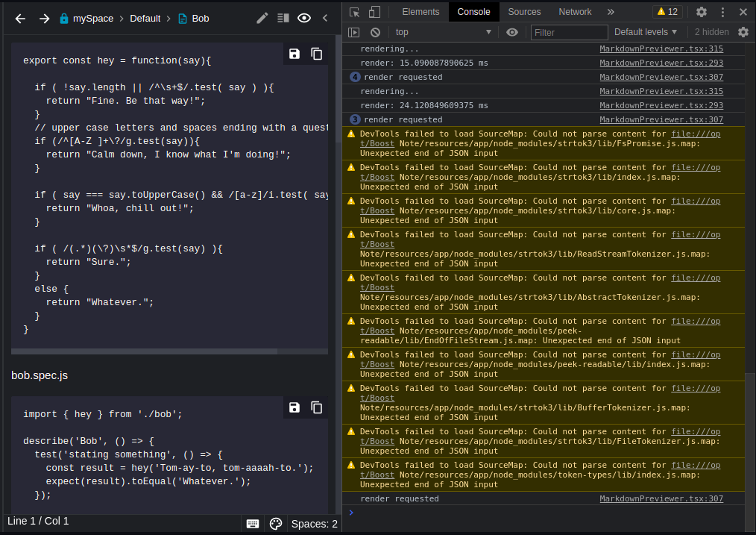The height and width of the screenshot is (535, 756).
Task: Save the bob.js code snippet
Action: 294,54
